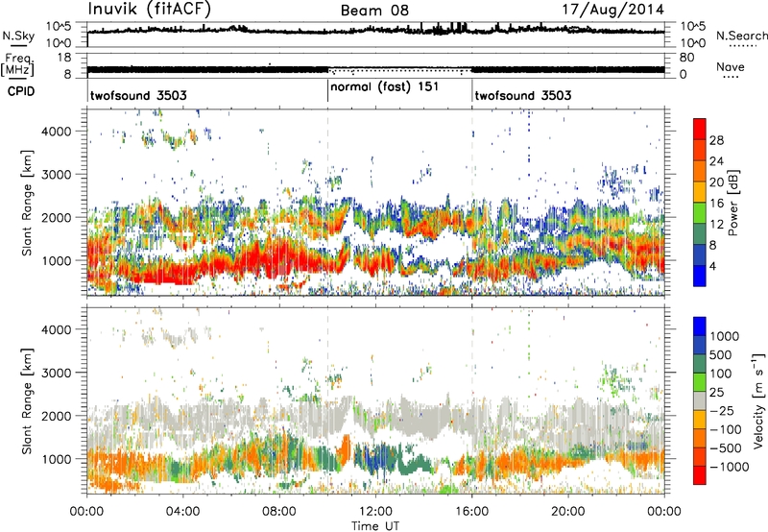Click the 'Beam 08' label

point(374,11)
